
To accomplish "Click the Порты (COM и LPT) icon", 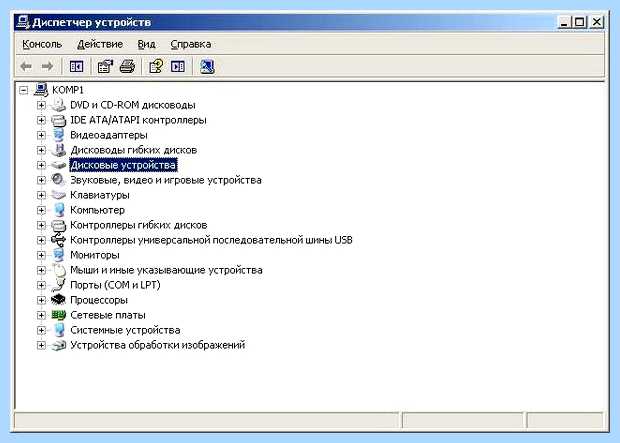I will [x=59, y=285].
